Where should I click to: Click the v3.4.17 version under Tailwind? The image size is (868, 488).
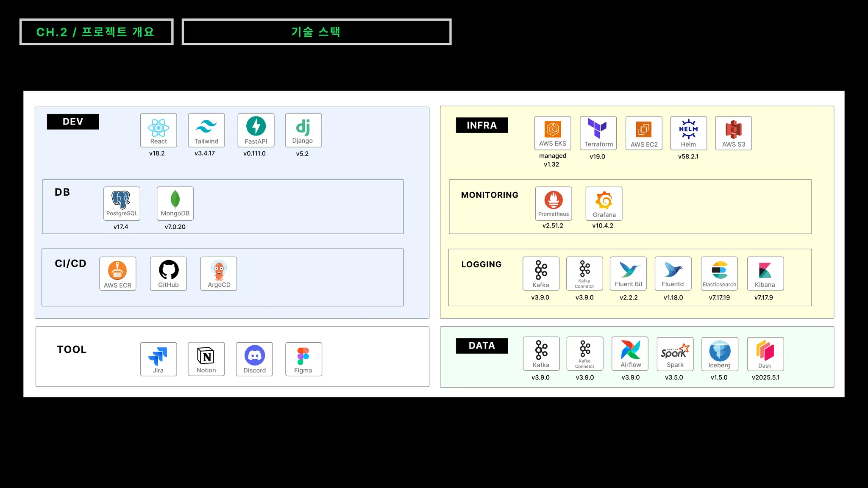click(x=205, y=153)
